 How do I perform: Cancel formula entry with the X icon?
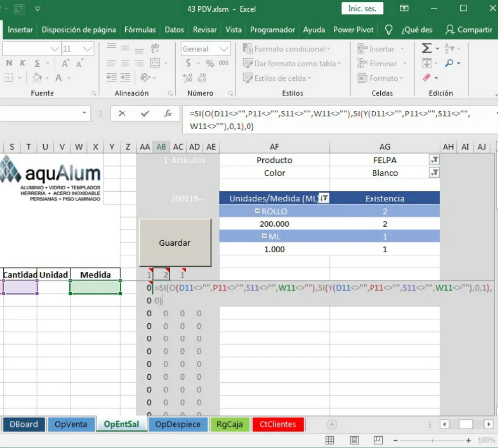tap(122, 114)
